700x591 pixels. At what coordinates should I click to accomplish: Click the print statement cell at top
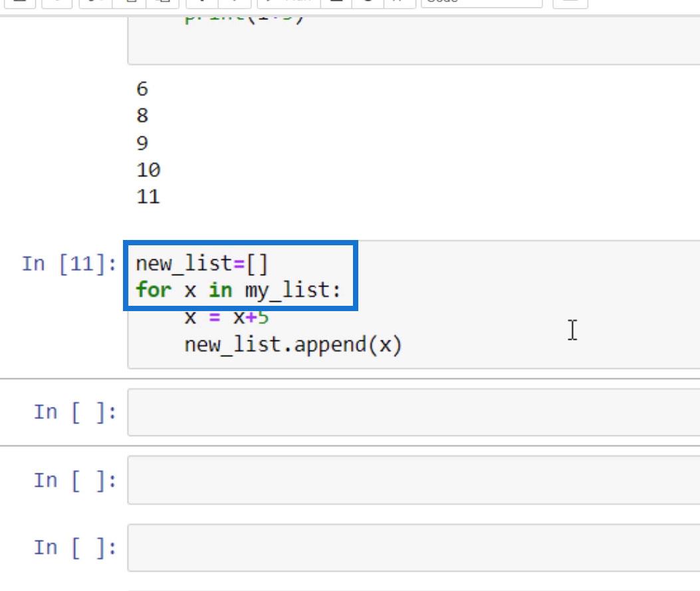click(x=412, y=40)
